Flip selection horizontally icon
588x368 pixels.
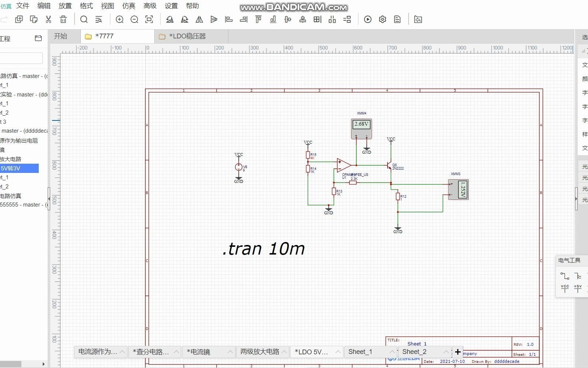199,19
